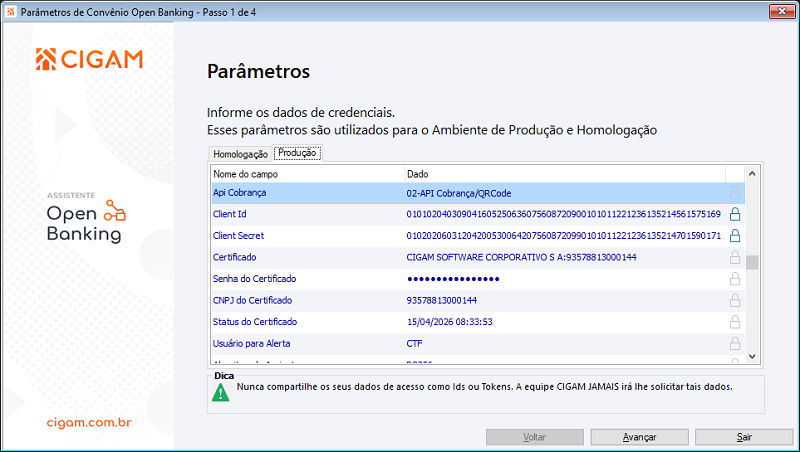This screenshot has height=452, width=800.
Task: Click the Dado column header
Action: coord(565,174)
